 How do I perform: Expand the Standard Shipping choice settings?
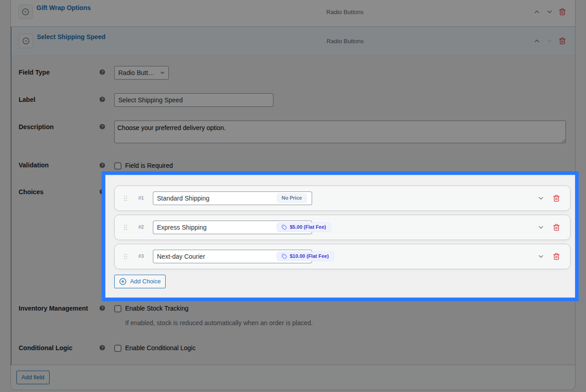tap(541, 198)
